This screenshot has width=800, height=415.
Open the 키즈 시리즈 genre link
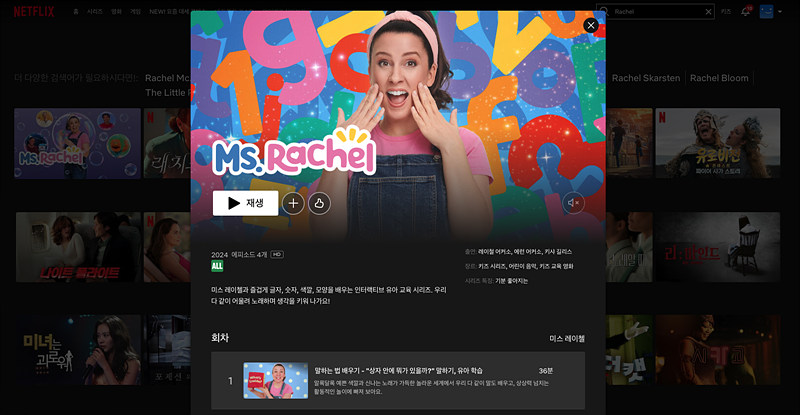click(493, 266)
